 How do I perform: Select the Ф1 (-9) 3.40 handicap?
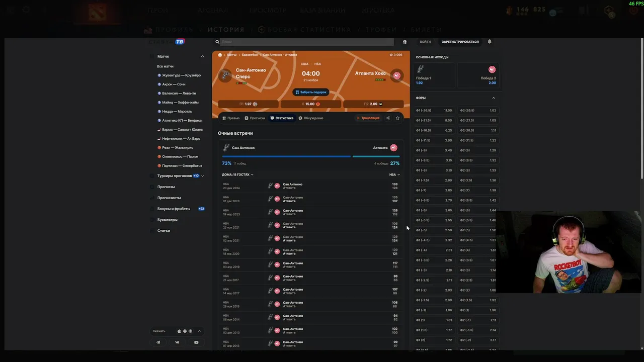tap(434, 150)
